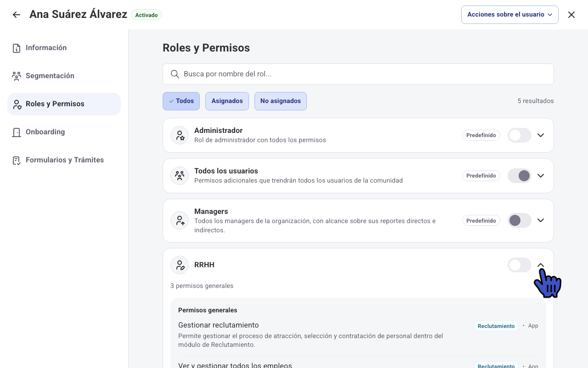This screenshot has width=588, height=368.
Task: Select the Todos filter chip
Action: pyautogui.click(x=181, y=101)
